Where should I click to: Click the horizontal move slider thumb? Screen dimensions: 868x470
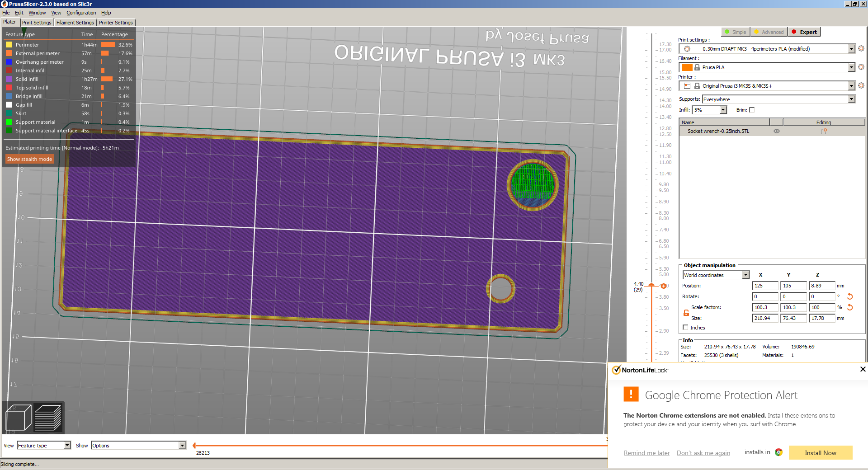[194, 446]
